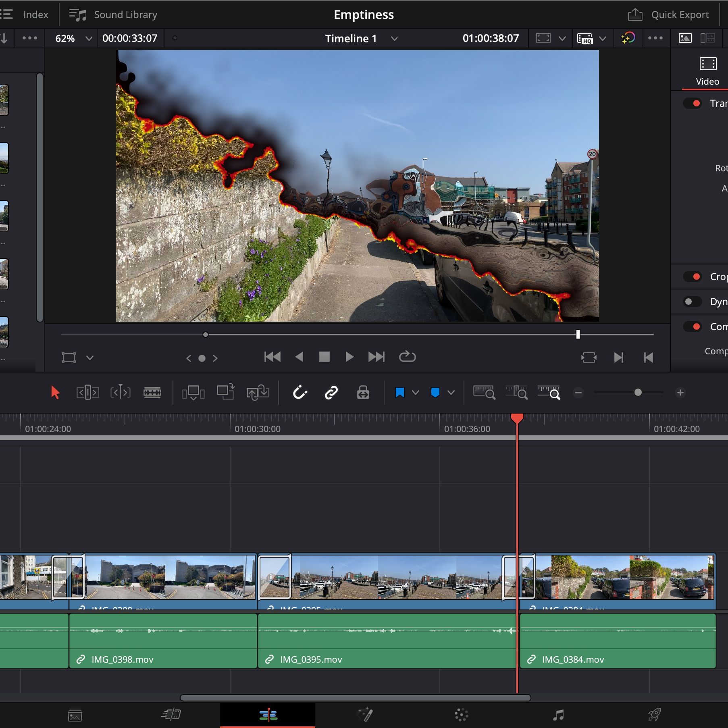
Task: Switch to the Video inspector tab
Action: (x=707, y=71)
